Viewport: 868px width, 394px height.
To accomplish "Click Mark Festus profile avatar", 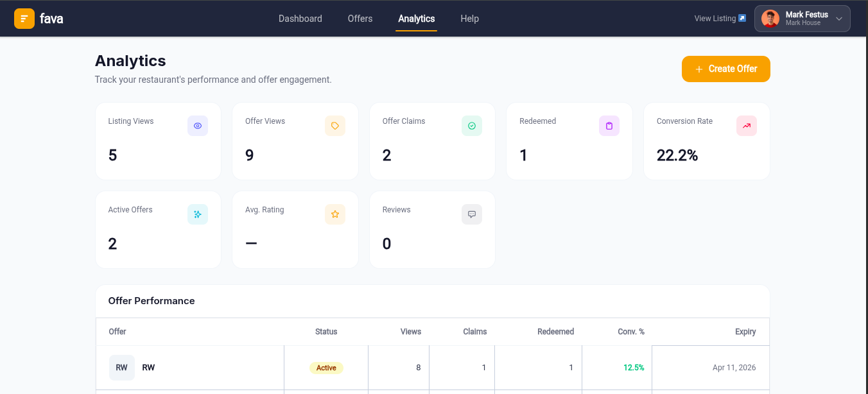I will tap(770, 19).
